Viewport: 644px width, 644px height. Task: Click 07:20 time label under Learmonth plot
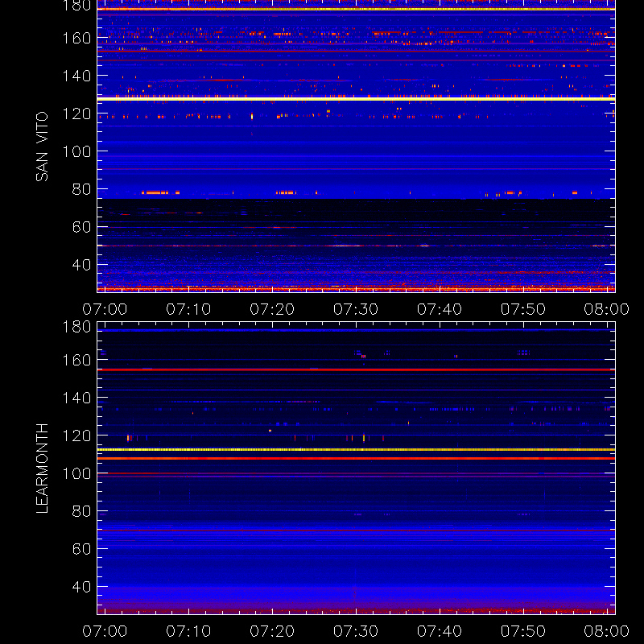pyautogui.click(x=272, y=631)
